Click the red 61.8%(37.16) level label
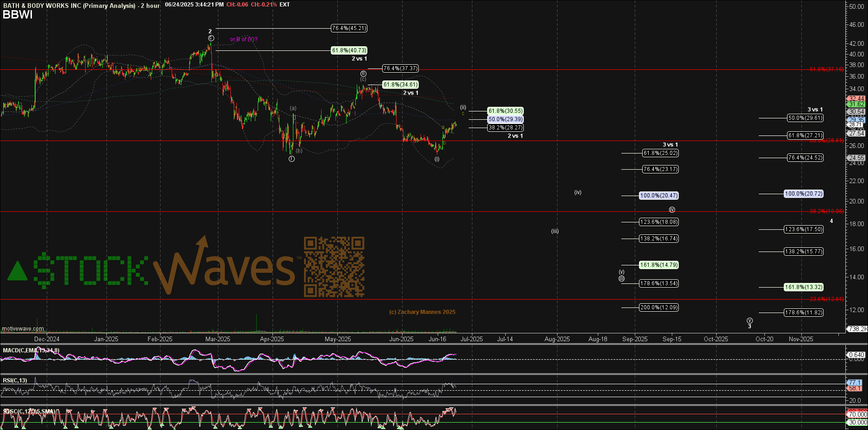868x430 pixels. [x=827, y=69]
